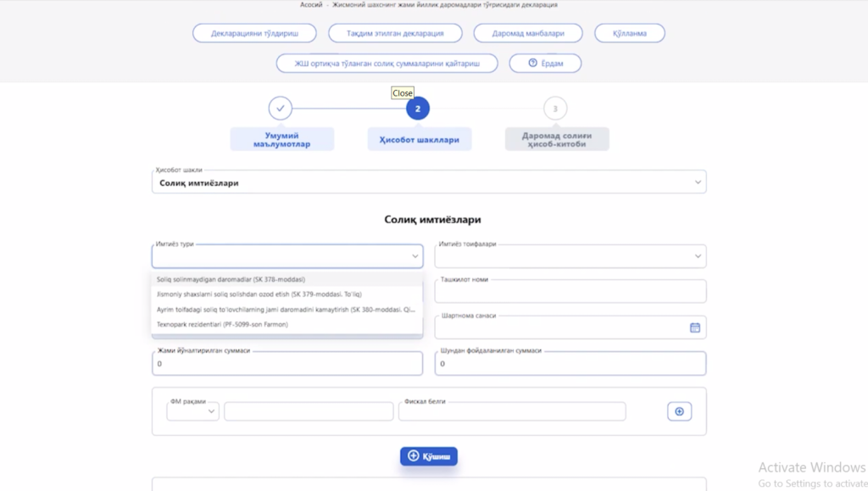Click the plus icon beside Фискал белги
This screenshot has width=868, height=491.
point(679,411)
